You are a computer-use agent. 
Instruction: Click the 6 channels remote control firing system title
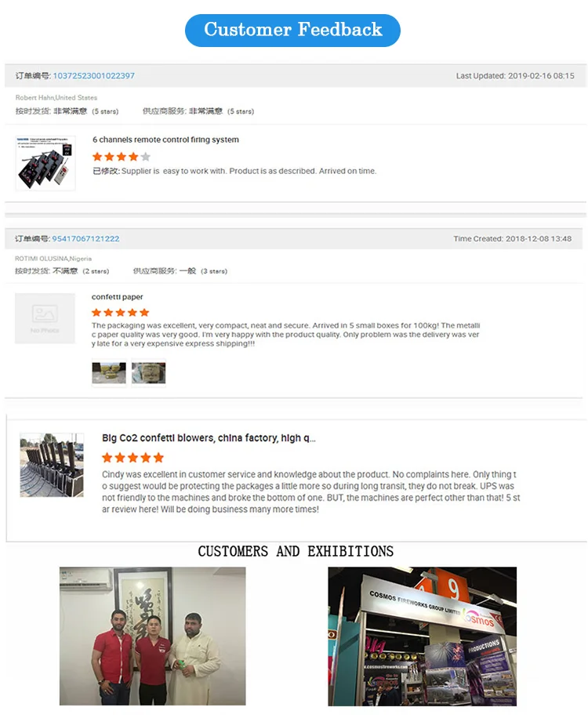tap(165, 140)
